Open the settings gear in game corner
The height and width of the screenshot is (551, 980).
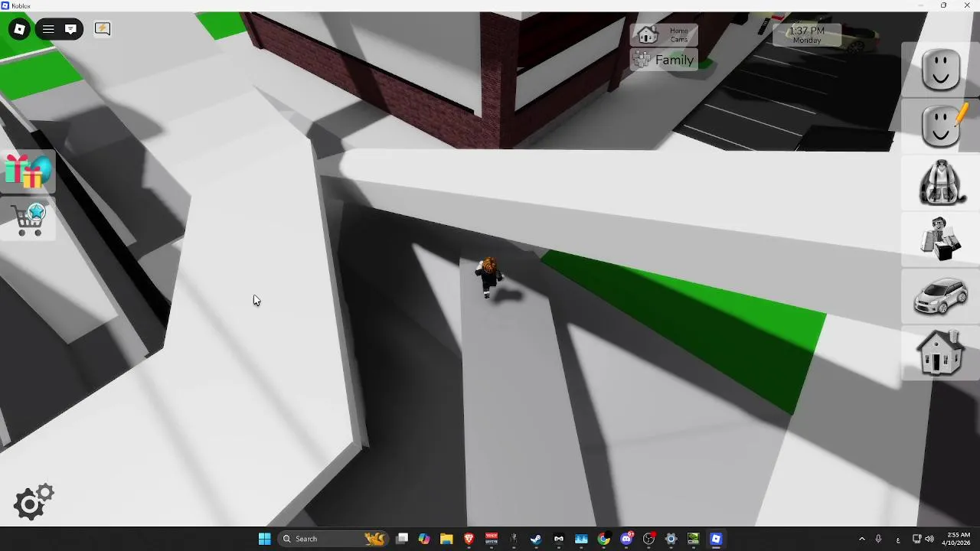[x=34, y=502]
